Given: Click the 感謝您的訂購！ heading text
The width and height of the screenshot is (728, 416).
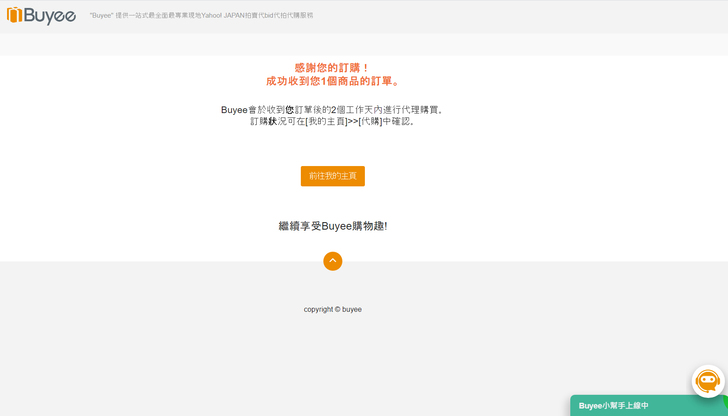Looking at the screenshot, I should tap(332, 68).
